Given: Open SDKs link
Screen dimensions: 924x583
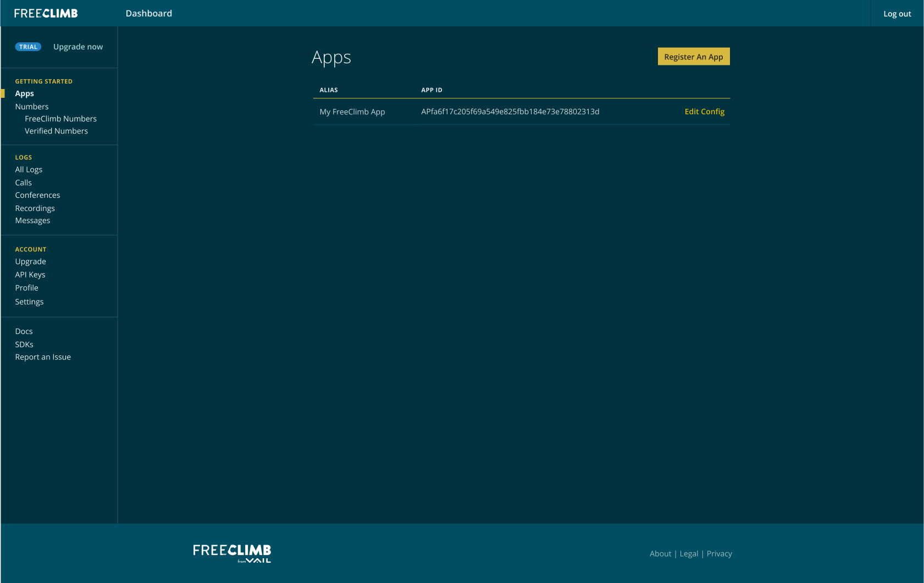Looking at the screenshot, I should 24,345.
